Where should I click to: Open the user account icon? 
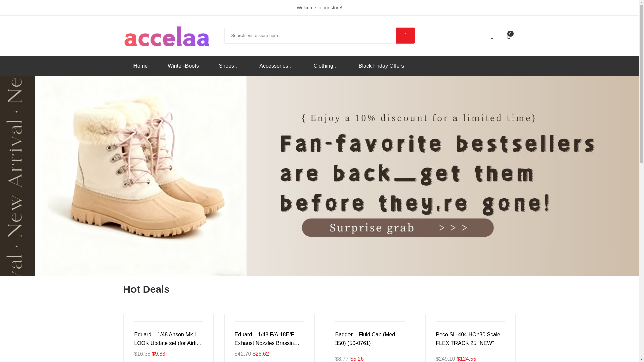(492, 36)
